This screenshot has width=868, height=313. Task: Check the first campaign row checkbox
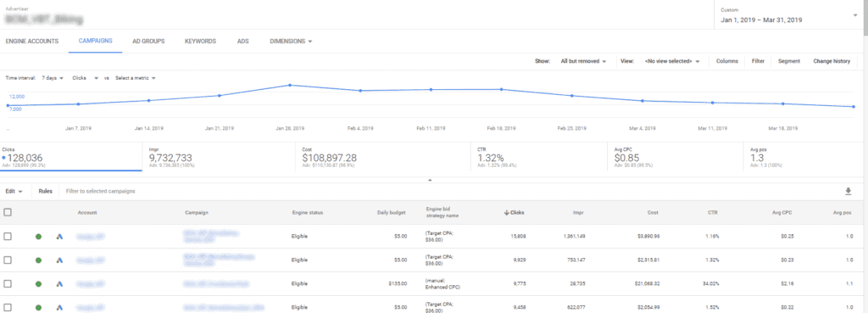[8, 237]
